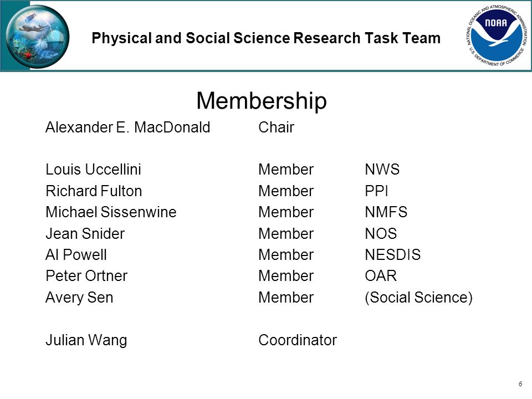Click the Physical and Social Science header title
532x399 pixels.
(266, 38)
